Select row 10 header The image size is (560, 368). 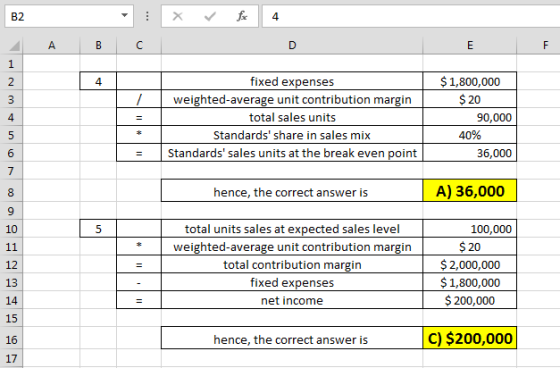click(x=11, y=229)
